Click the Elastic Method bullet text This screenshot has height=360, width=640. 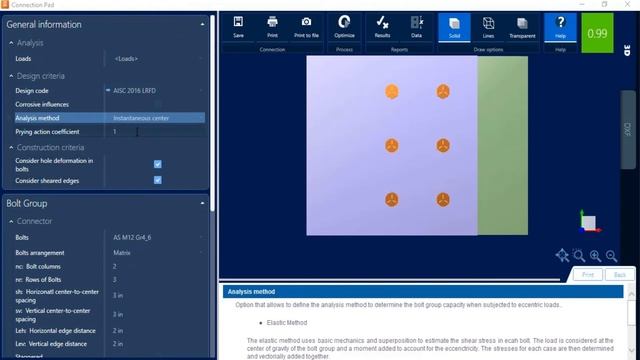coord(287,322)
